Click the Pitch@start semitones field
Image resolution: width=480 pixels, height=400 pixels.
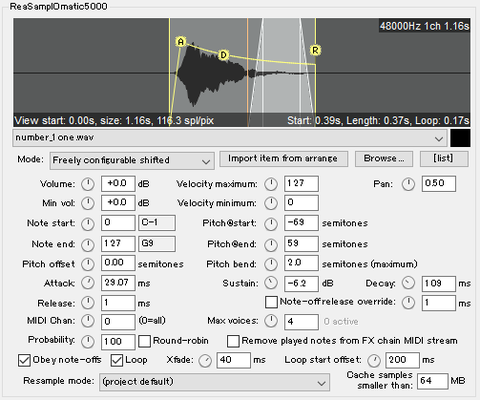301,223
